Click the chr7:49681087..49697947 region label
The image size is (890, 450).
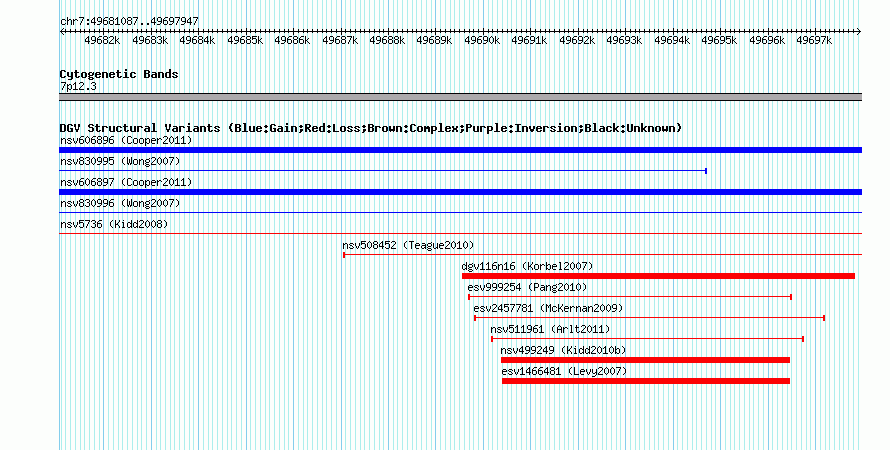click(129, 21)
